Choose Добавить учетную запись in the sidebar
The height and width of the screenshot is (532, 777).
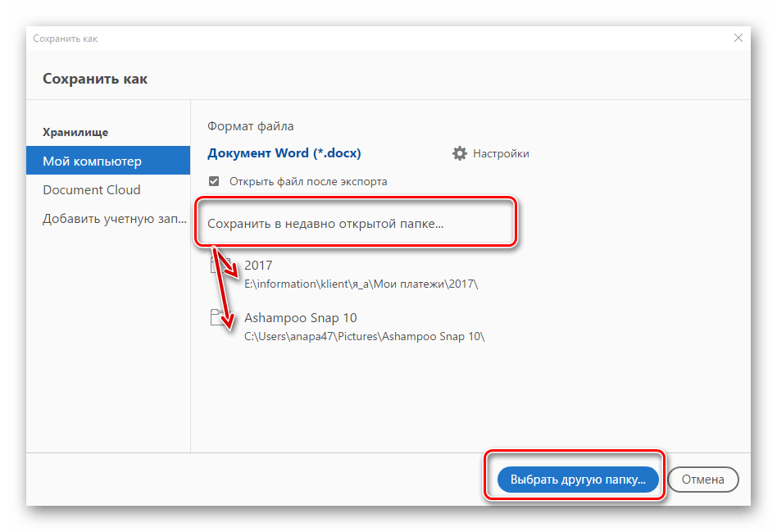(x=115, y=219)
